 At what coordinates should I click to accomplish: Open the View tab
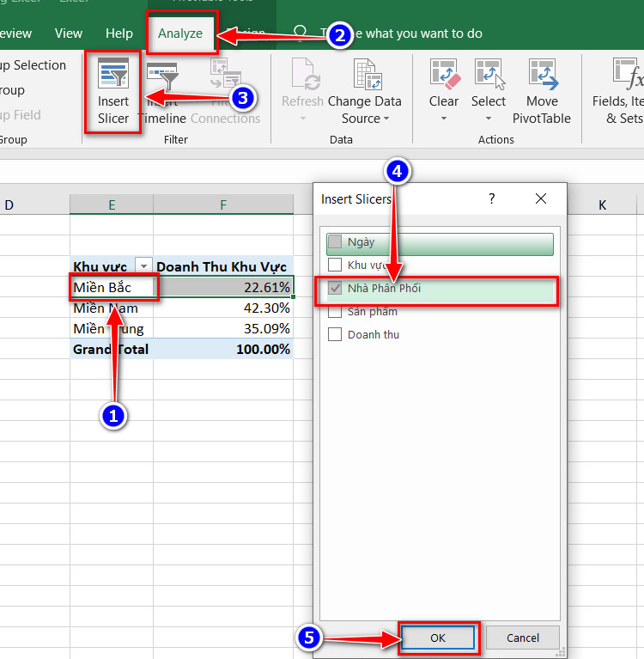[x=69, y=34]
